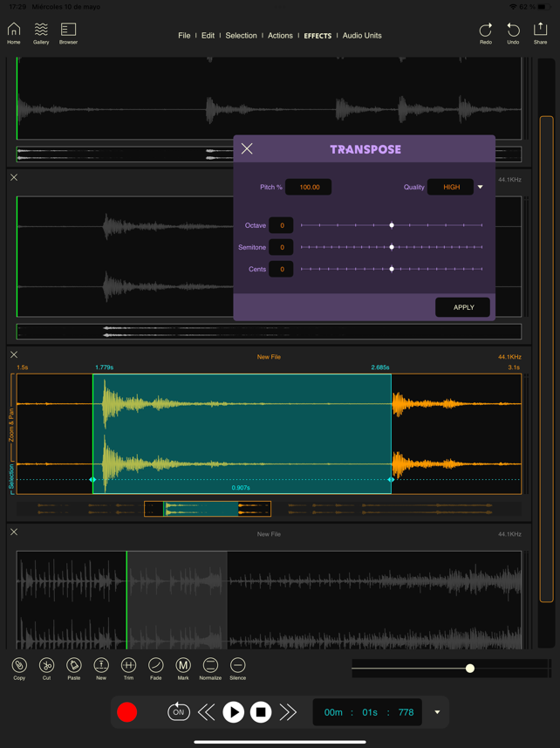Redo the last action
560x748 pixels.
(486, 33)
